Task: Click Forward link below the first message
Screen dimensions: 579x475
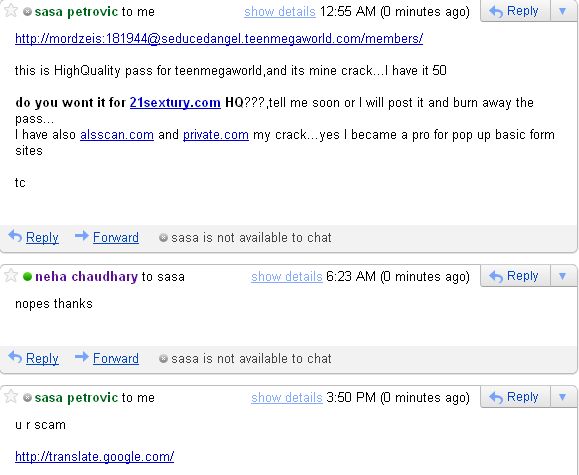Action: pos(116,237)
